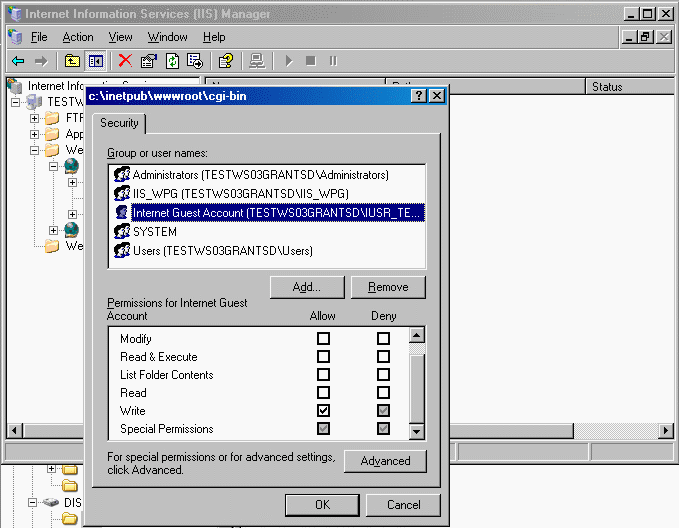Image resolution: width=679 pixels, height=528 pixels.
Task: Collapse the first web site node
Action: click(x=54, y=166)
